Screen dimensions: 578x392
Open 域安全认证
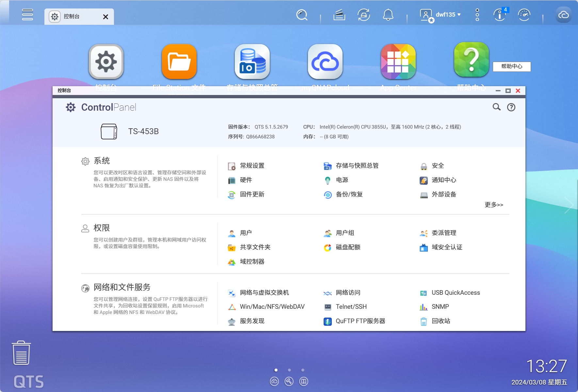[x=441, y=247]
